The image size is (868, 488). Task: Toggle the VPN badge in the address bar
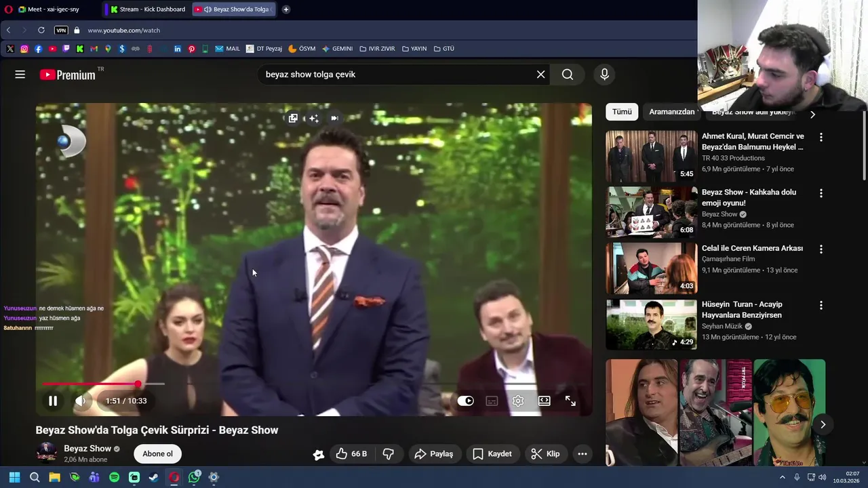61,30
